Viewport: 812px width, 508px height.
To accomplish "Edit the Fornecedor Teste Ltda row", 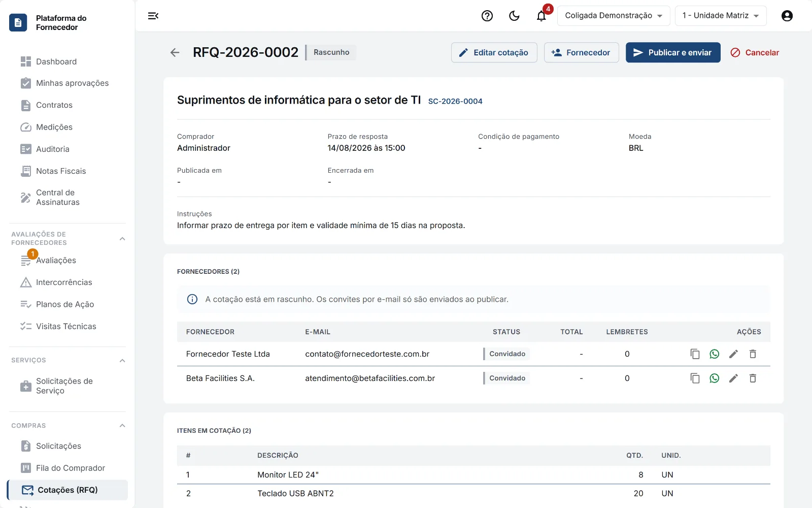I will point(733,354).
